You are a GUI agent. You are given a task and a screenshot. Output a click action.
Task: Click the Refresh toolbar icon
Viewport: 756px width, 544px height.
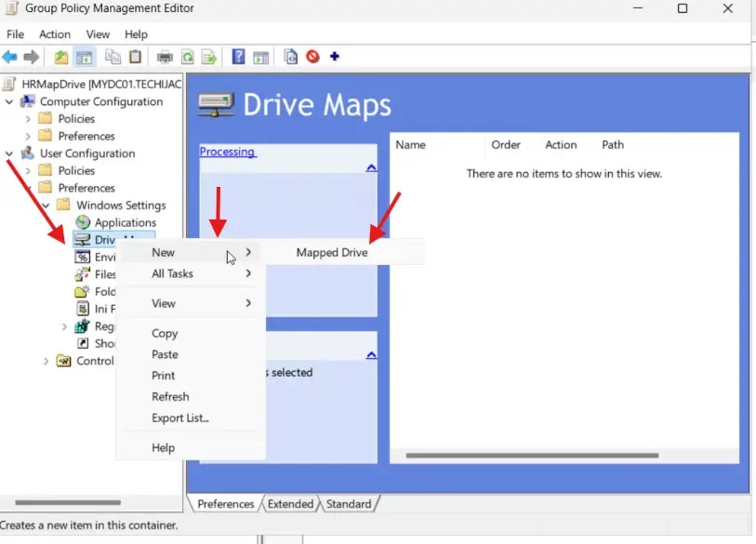[188, 57]
